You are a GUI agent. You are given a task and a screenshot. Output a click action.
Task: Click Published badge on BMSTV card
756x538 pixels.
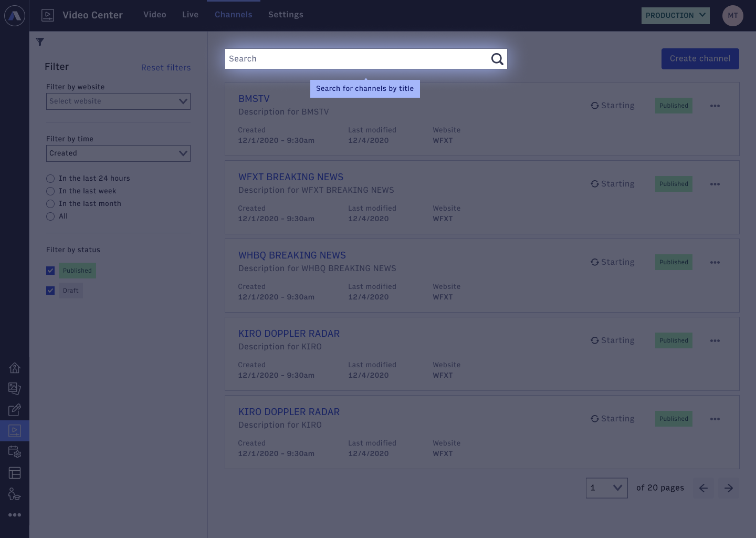pos(674,106)
